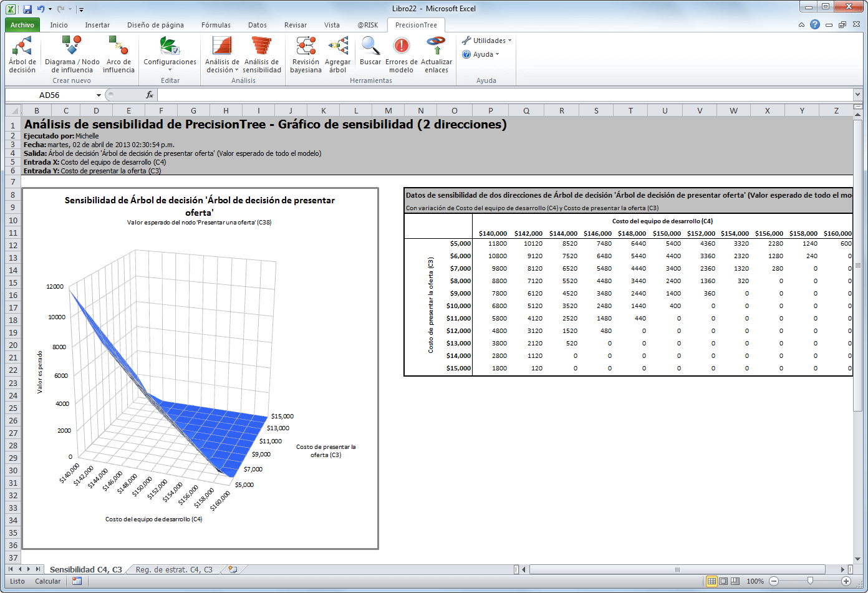
Task: Open the @RISK ribbon tab
Action: tap(368, 25)
